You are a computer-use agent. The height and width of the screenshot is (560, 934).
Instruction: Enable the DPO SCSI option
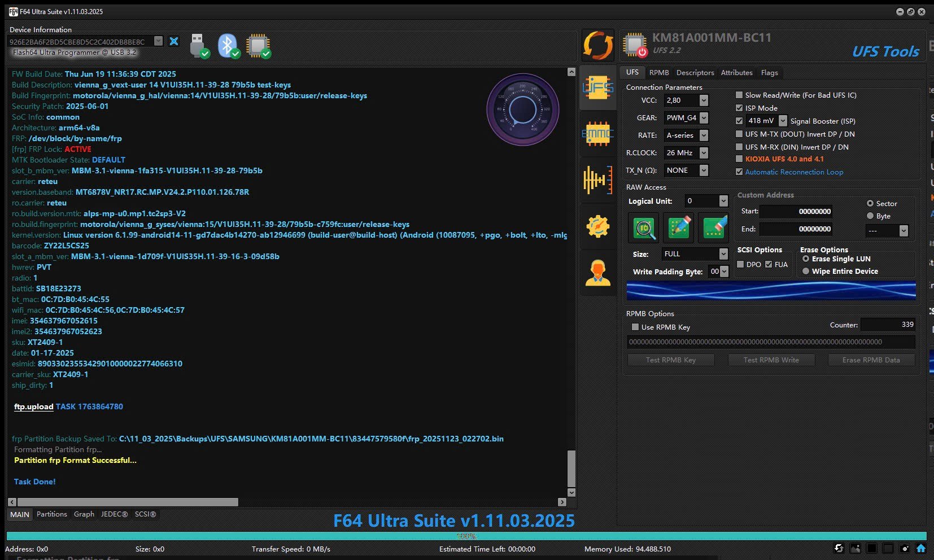click(741, 264)
